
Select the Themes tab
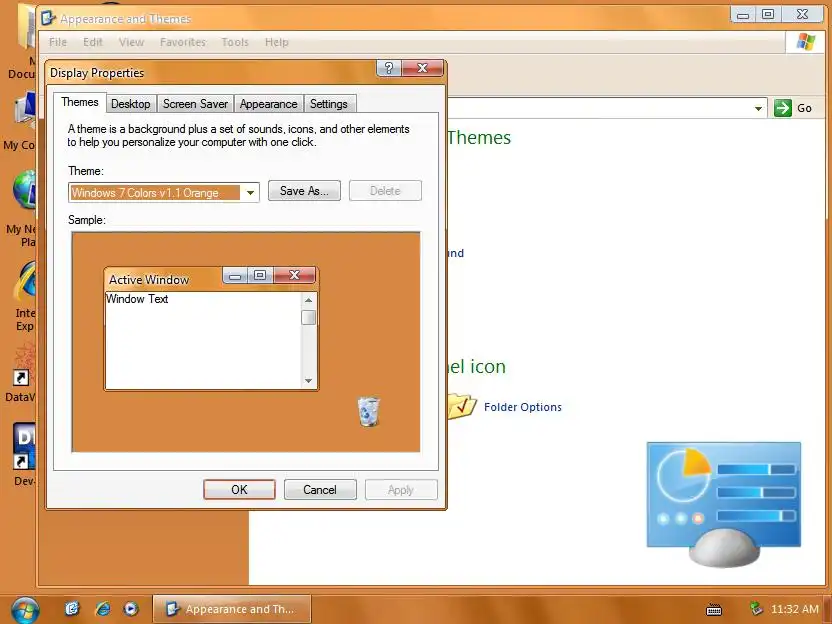[80, 102]
